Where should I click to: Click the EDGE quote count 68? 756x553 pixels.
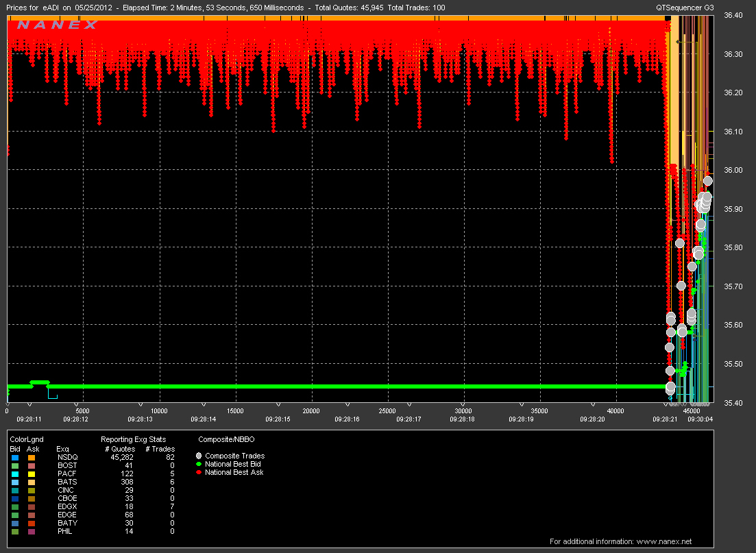[x=129, y=515]
